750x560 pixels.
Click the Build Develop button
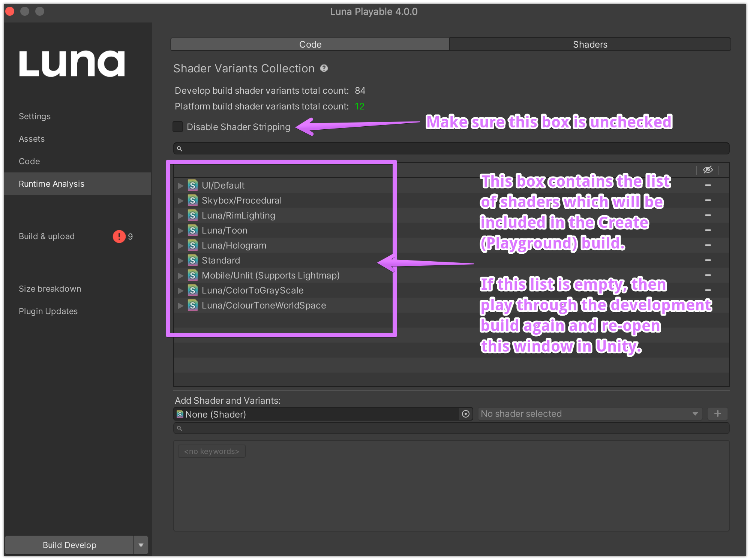(x=69, y=545)
